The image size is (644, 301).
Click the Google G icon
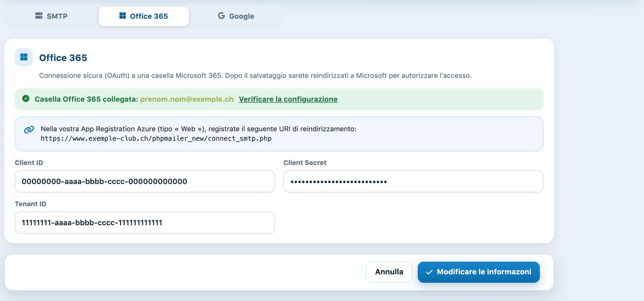pos(221,16)
